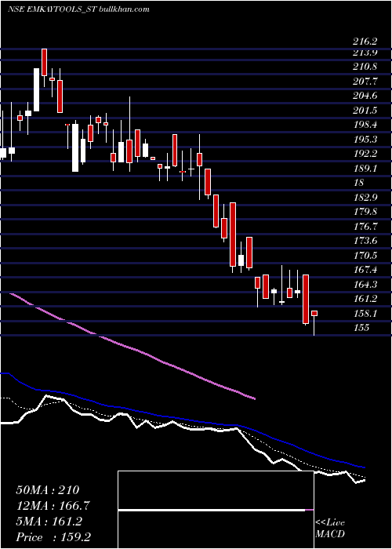The height and width of the screenshot is (549, 392).
Task: Click the 179.8 price axis label
Action: pos(365,212)
